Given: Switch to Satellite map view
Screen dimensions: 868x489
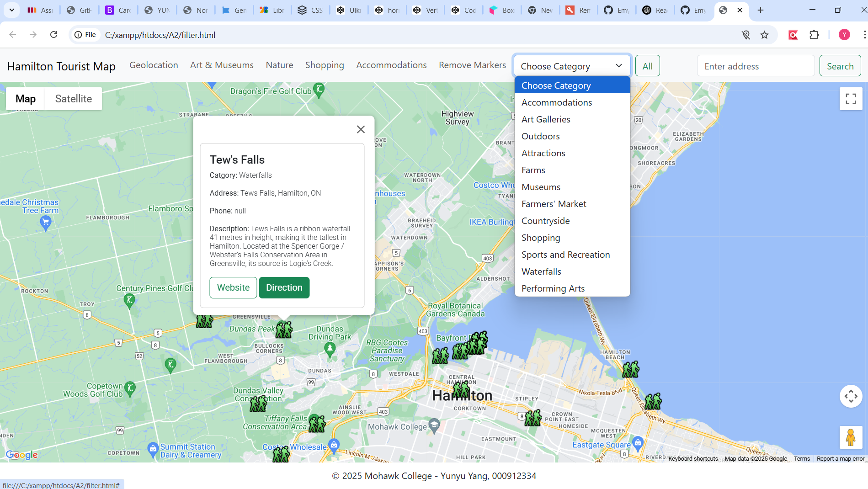Looking at the screenshot, I should pyautogui.click(x=74, y=99).
